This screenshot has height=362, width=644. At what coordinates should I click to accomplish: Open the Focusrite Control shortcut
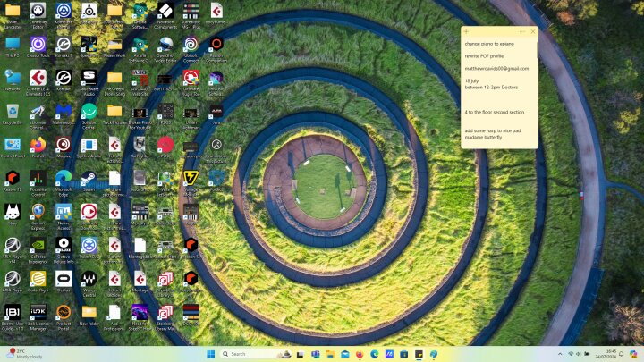pyautogui.click(x=38, y=183)
